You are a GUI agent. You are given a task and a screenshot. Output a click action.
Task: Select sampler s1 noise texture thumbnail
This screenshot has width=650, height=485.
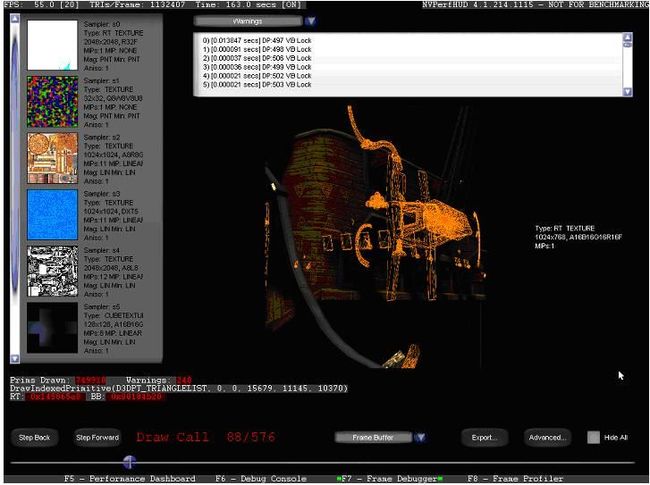coord(52,102)
